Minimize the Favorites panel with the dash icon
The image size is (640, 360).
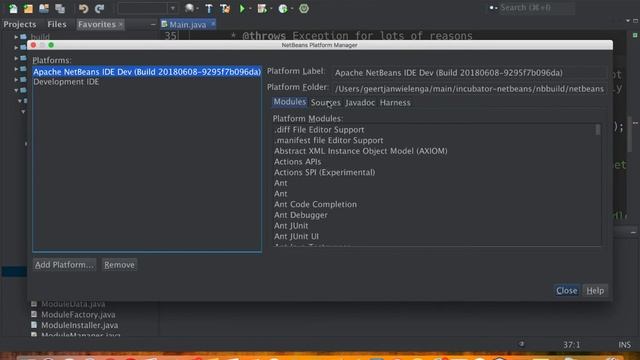[153, 24]
